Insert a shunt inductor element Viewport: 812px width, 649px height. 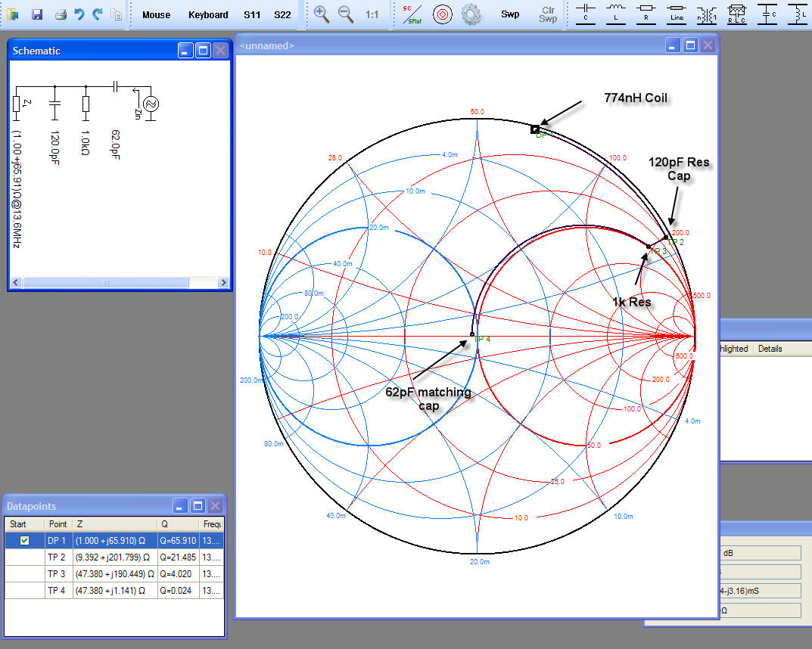click(798, 14)
